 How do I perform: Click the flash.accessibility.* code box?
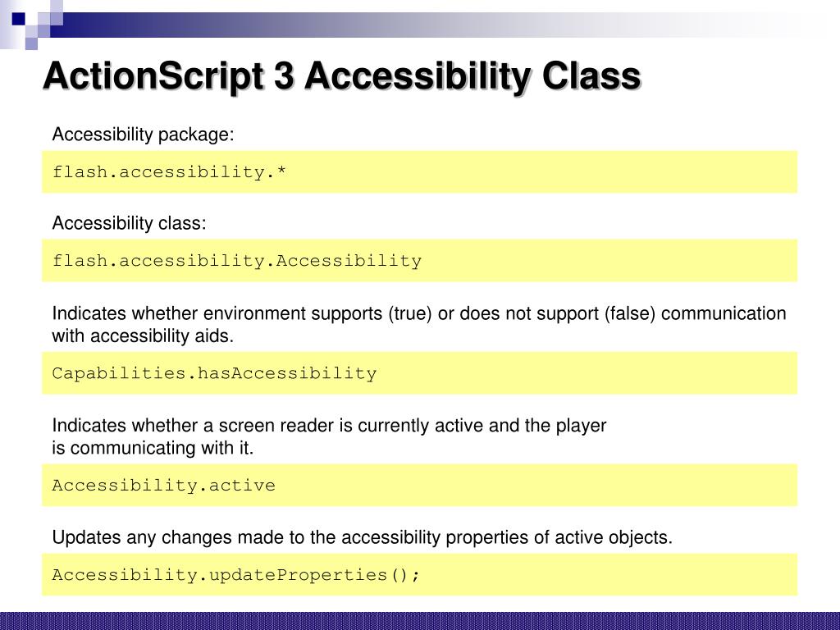coord(419,172)
